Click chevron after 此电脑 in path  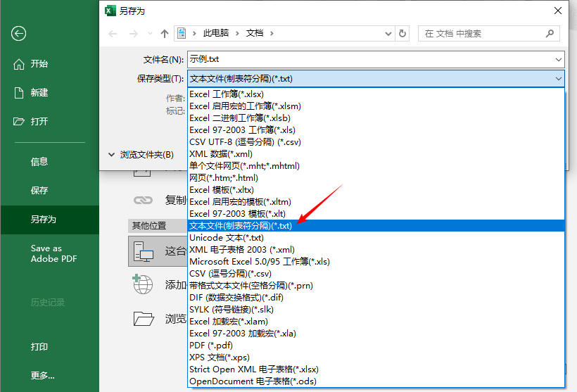tap(238, 34)
